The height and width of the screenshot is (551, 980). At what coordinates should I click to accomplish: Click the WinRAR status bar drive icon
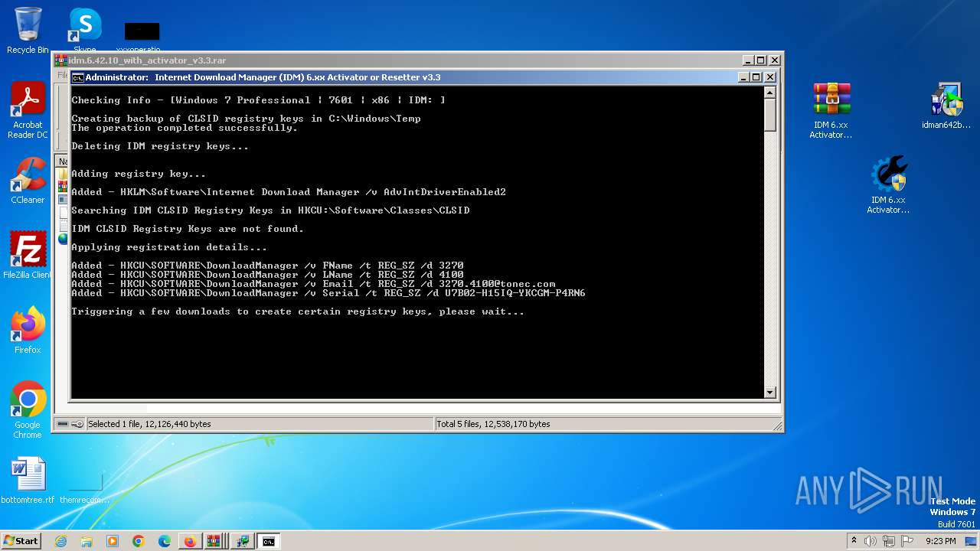pos(63,424)
